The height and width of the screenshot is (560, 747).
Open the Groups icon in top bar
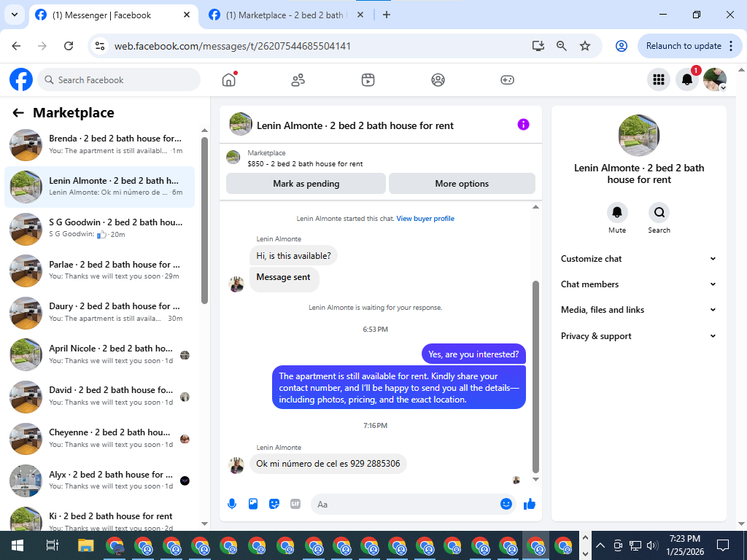point(438,80)
